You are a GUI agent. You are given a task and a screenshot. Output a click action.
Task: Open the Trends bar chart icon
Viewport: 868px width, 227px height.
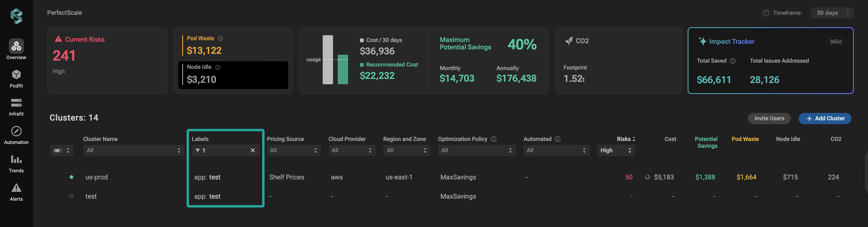16,159
